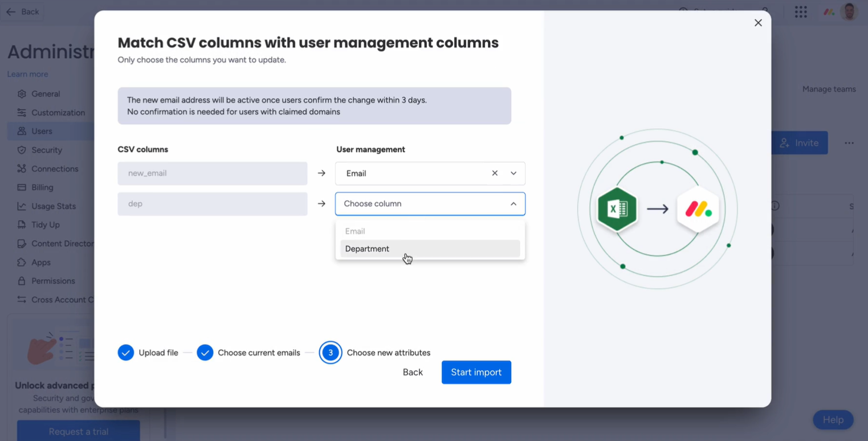Open the Help button
Screen dimensions: 868x441
pyautogui.click(x=833, y=420)
